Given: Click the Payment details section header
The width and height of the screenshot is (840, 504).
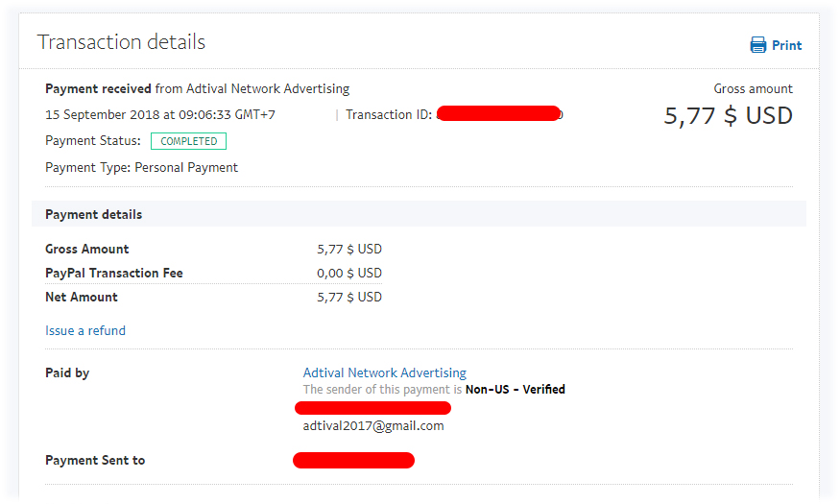Looking at the screenshot, I should pyautogui.click(x=93, y=214).
